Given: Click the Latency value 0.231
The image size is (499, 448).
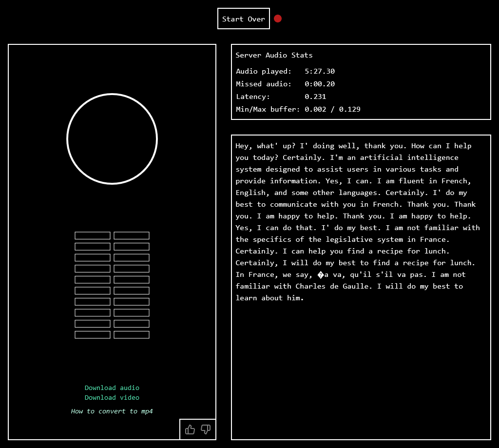Looking at the screenshot, I should (x=315, y=97).
